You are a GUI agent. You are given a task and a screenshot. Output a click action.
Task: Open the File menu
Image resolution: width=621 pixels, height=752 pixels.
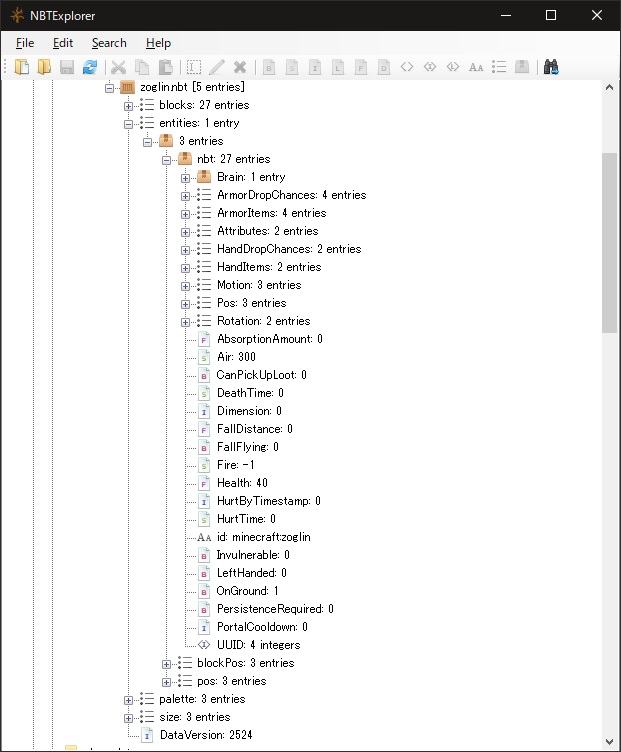(25, 43)
